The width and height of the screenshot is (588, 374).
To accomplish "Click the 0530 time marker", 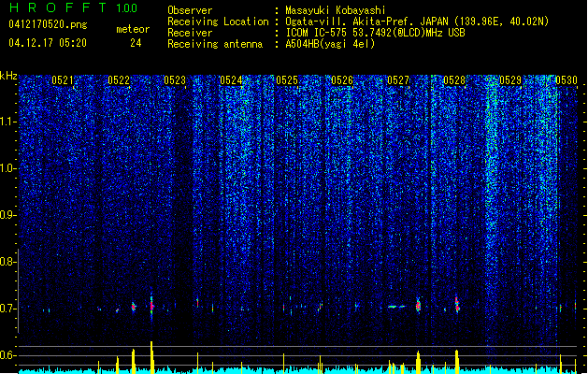I will pyautogui.click(x=566, y=80).
